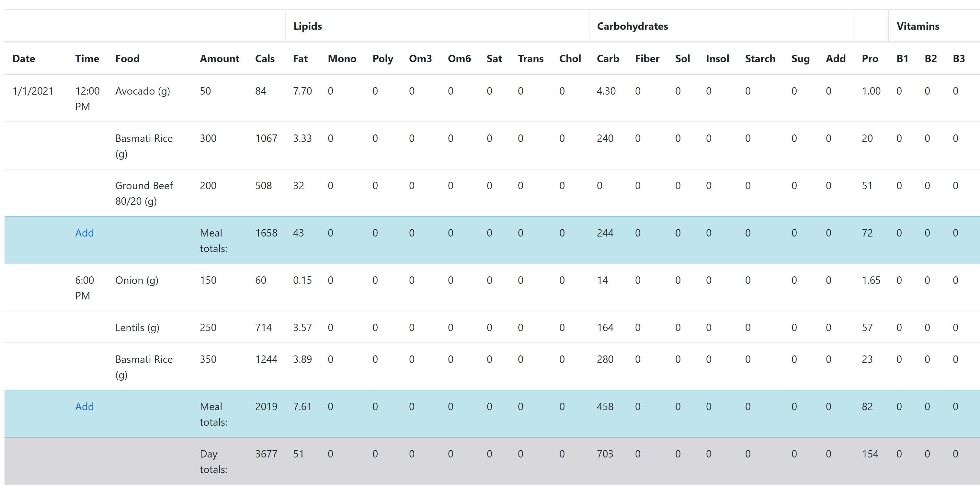Click the Carbohydrates group header
980x486 pixels.
632,26
